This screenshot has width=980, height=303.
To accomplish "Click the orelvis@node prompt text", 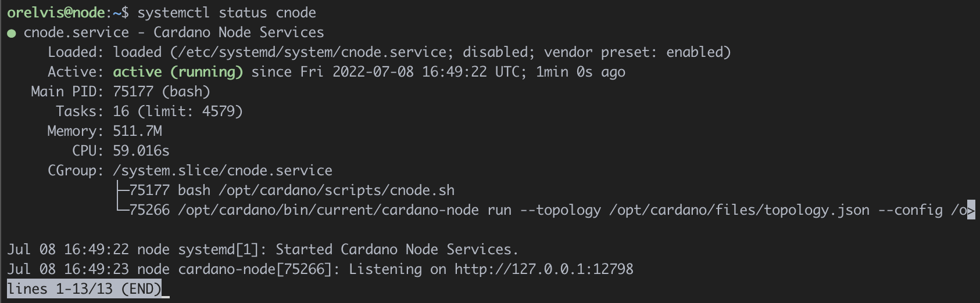I will [56, 13].
